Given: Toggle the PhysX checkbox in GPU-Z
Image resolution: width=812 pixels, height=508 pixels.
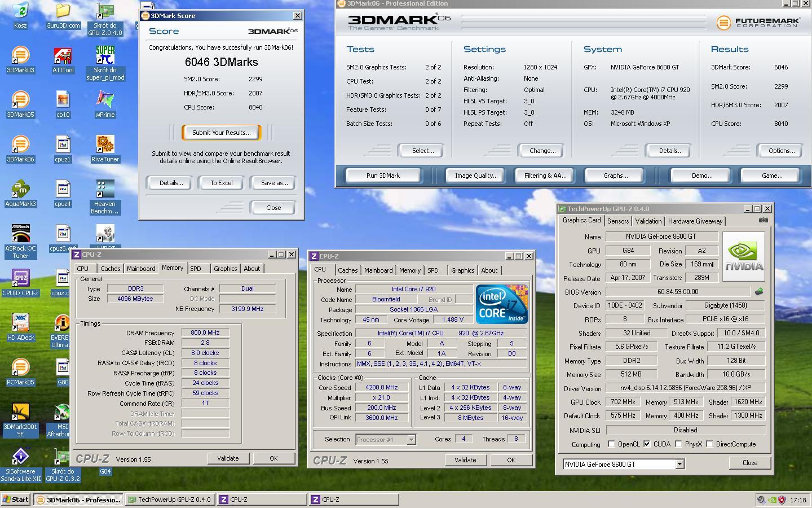Looking at the screenshot, I should 678,444.
